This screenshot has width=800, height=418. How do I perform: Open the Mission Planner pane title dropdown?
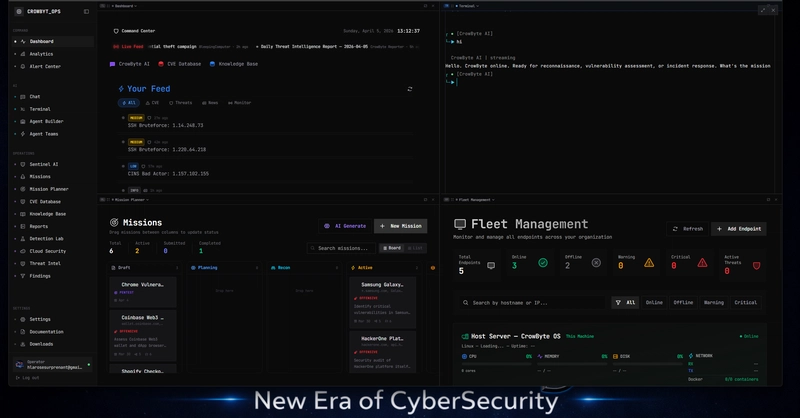131,200
